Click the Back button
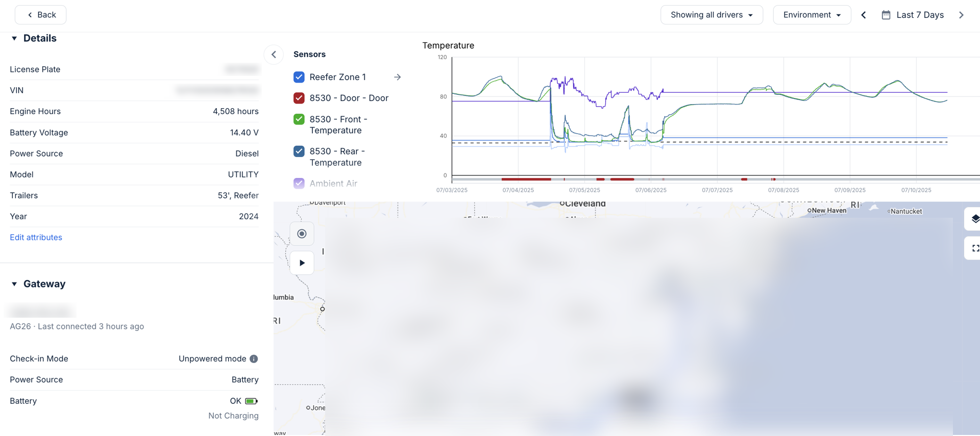 [x=41, y=15]
